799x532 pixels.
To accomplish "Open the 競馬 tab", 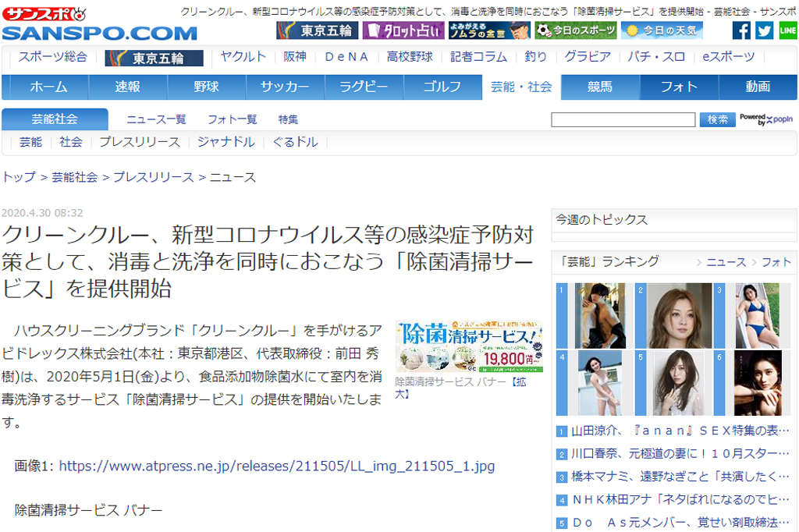I will pos(600,87).
